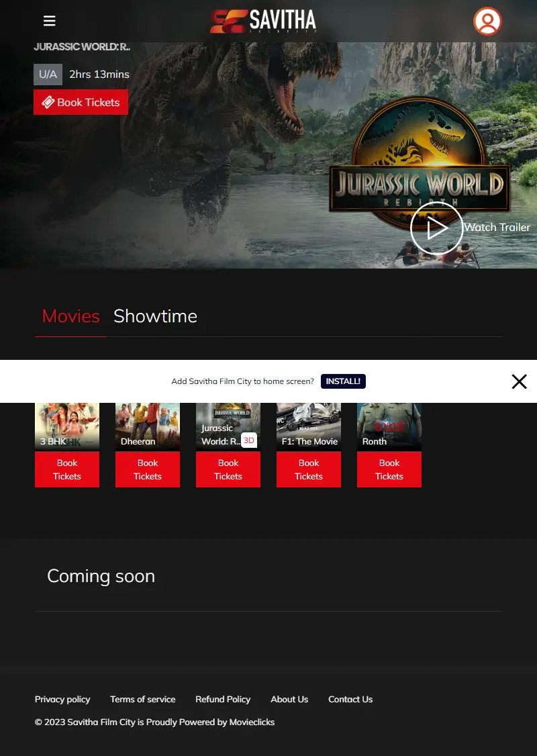Open the Contact Us link
The height and width of the screenshot is (756, 537).
coord(350,700)
